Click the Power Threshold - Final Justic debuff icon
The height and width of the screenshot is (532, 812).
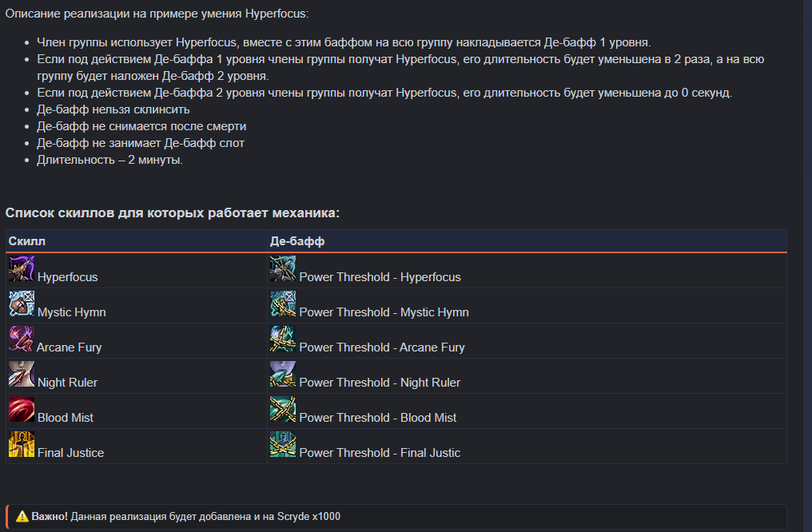click(x=283, y=445)
